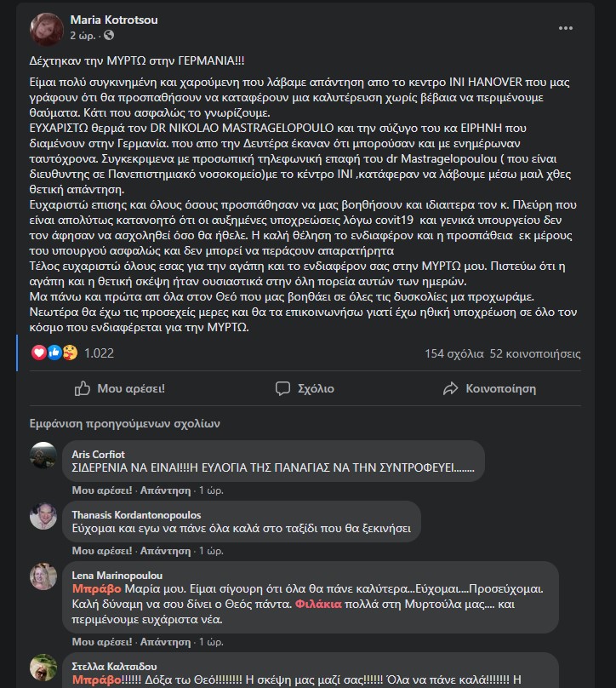The width and height of the screenshot is (616, 688).
Task: Open the 1.022 reactions count
Action: click(x=99, y=353)
